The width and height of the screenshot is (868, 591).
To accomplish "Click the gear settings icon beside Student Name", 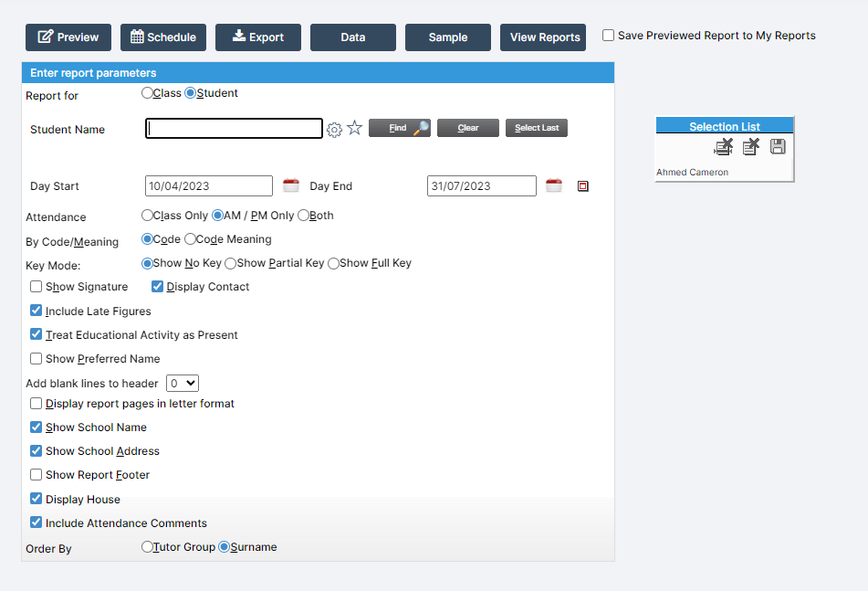I will coord(334,130).
